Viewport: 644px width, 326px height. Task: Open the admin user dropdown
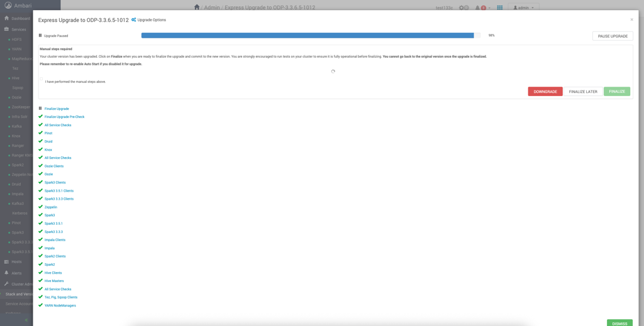(523, 8)
